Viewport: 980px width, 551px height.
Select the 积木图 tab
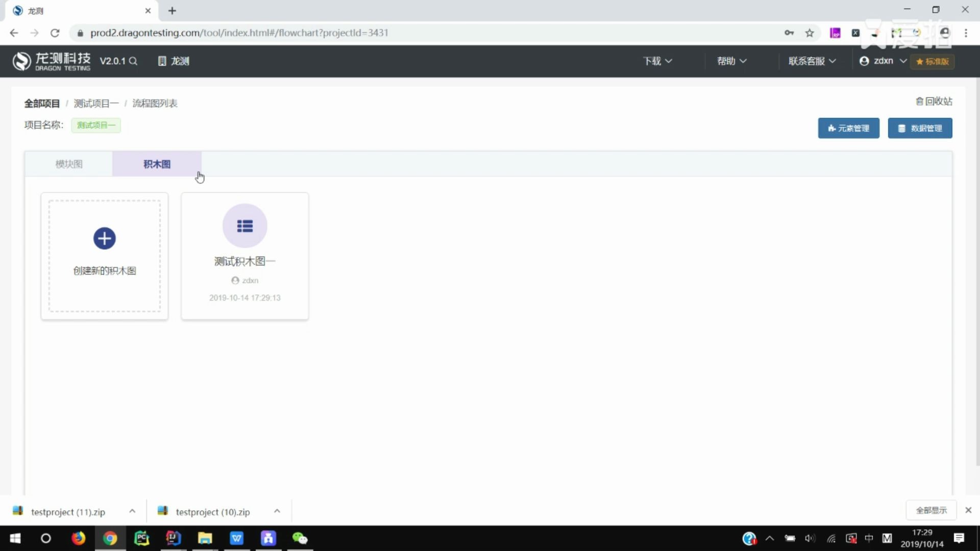pyautogui.click(x=157, y=164)
